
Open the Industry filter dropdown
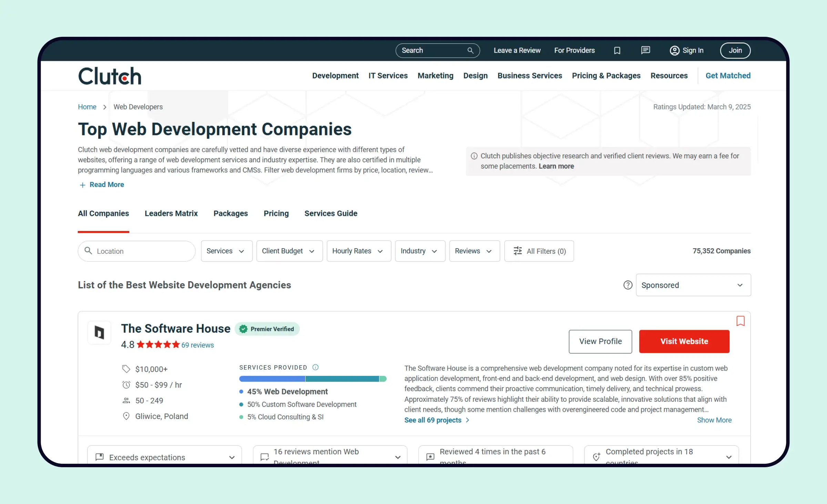point(420,251)
